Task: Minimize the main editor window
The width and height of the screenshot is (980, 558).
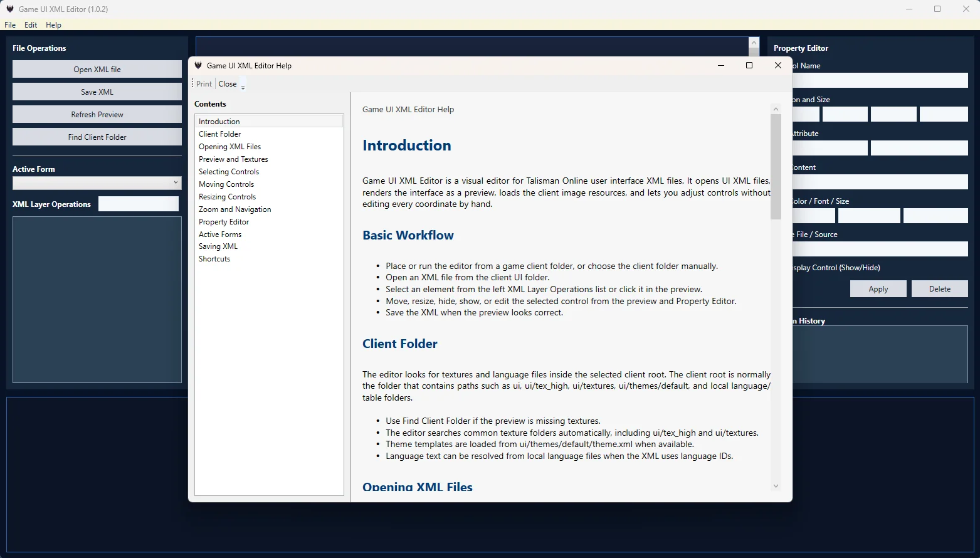Action: [x=909, y=9]
